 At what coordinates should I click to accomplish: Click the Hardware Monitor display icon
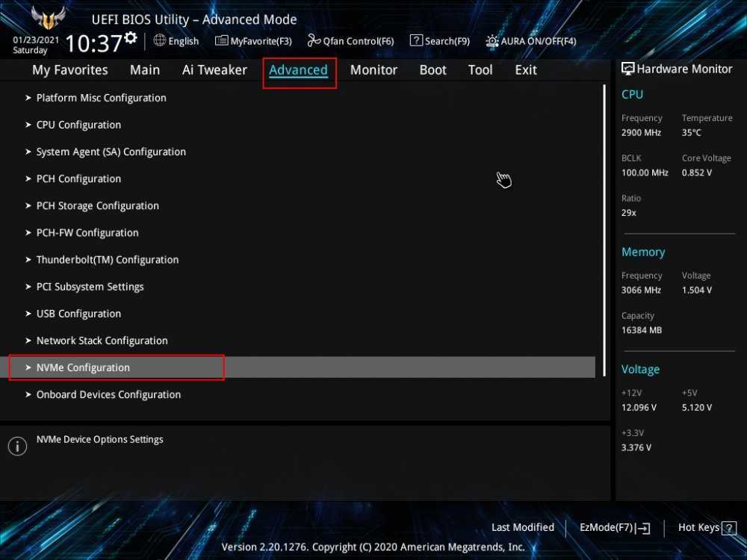[627, 69]
